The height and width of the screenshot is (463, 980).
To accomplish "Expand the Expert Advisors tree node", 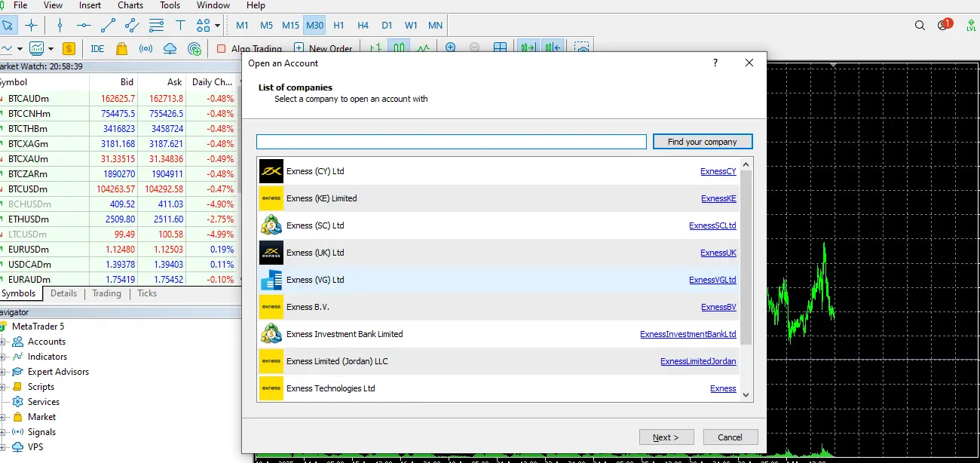I will point(3,372).
